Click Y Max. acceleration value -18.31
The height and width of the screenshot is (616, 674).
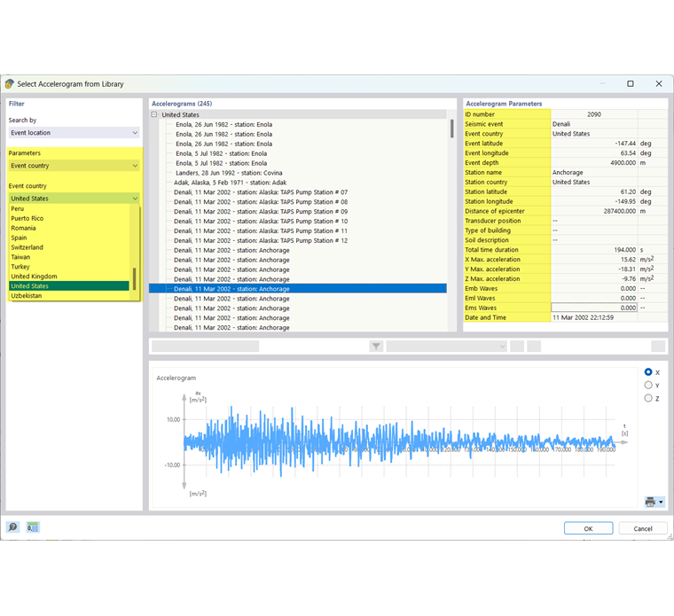(x=627, y=269)
